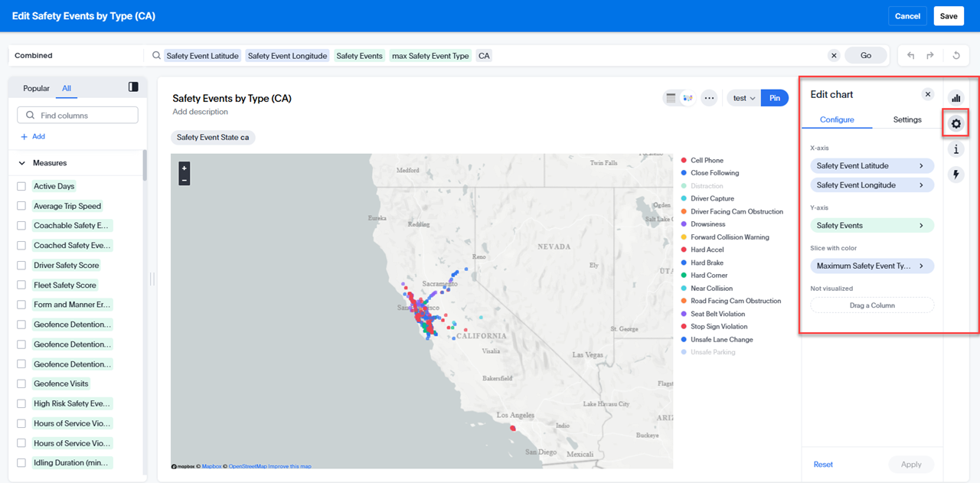This screenshot has width=980, height=483.
Task: Zoom in on the map
Action: click(184, 168)
